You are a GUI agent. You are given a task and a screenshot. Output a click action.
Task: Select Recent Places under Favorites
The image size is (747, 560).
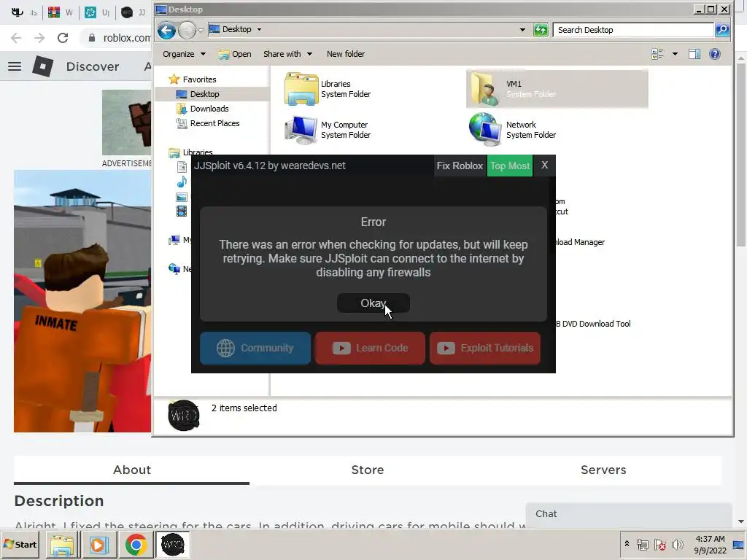[x=208, y=123]
